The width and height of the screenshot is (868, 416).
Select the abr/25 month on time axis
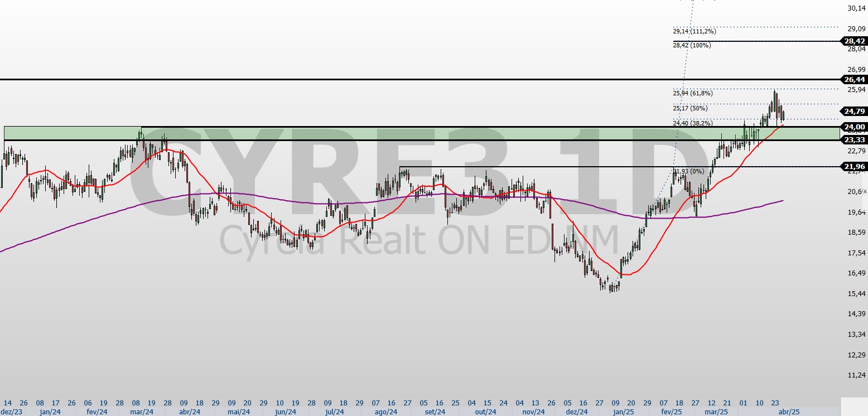tap(788, 412)
